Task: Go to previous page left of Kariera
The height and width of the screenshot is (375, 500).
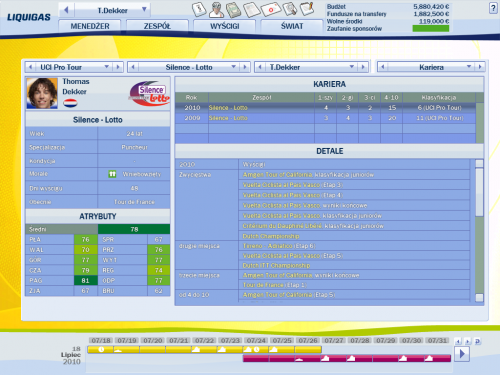Action: pyautogui.click(x=383, y=67)
